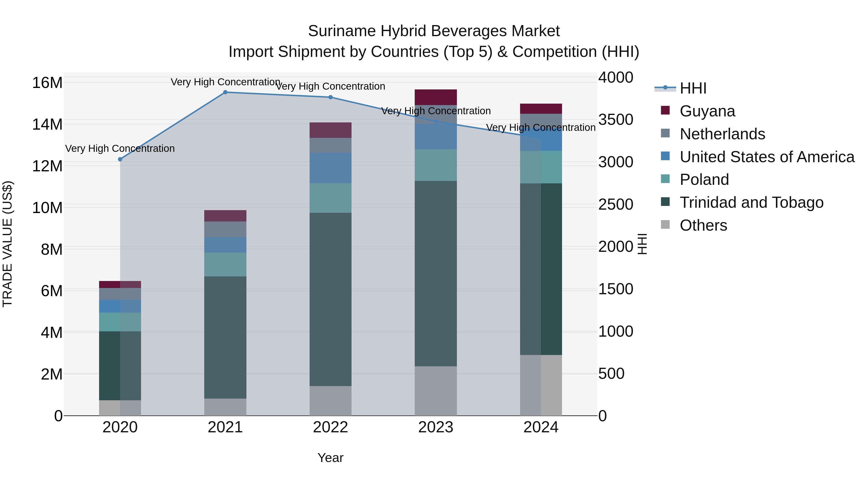868x488 pixels.
Task: Click the Trinidad and Tobago segment in 2021 bar
Action: [x=225, y=337]
